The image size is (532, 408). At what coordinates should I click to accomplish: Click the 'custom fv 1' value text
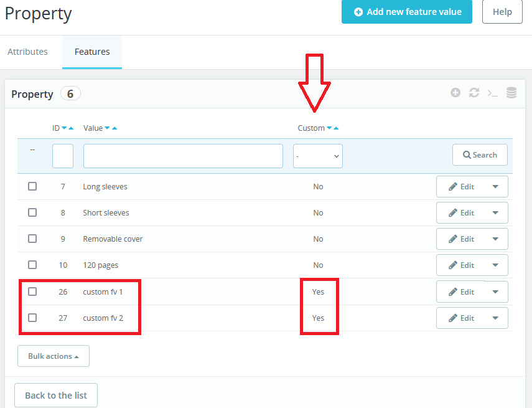103,292
